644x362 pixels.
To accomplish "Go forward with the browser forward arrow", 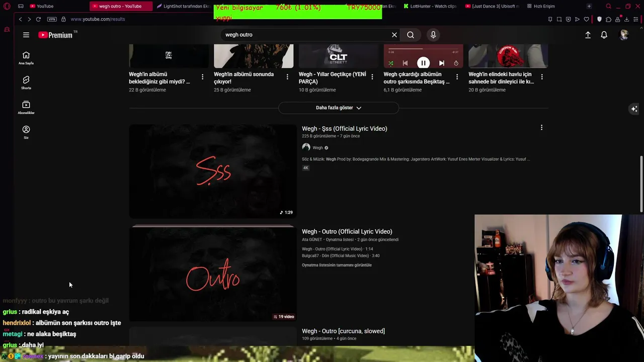I will [29, 19].
